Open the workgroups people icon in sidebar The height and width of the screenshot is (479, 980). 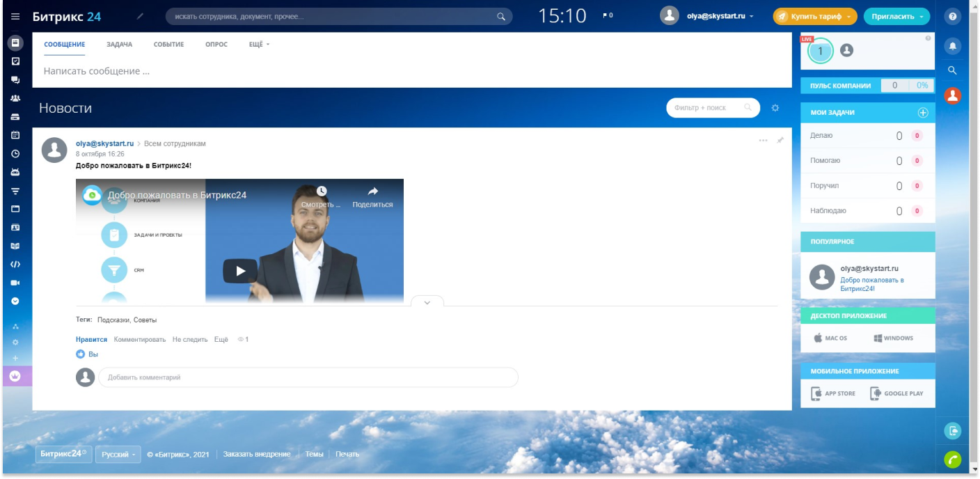coord(15,98)
